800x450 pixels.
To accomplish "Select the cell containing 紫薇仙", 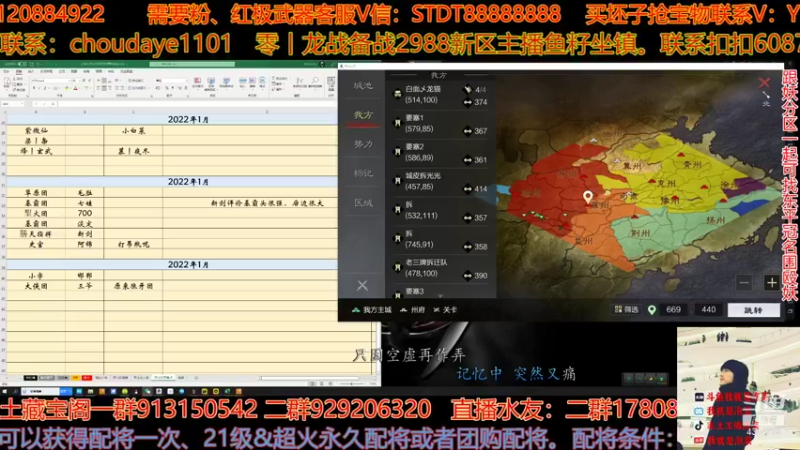I will point(36,131).
